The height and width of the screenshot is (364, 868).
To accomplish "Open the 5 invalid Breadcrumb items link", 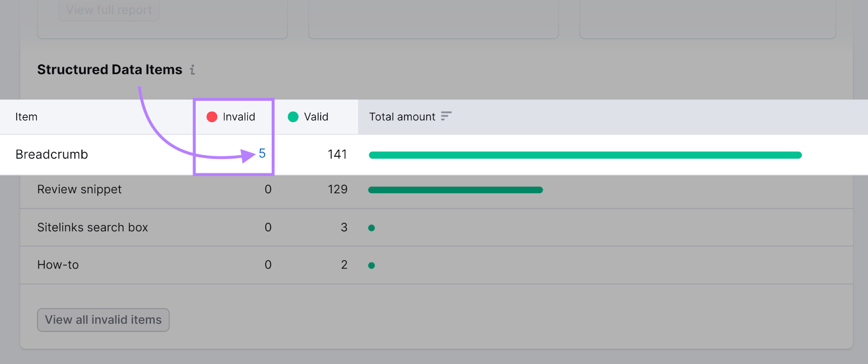I will 262,154.
